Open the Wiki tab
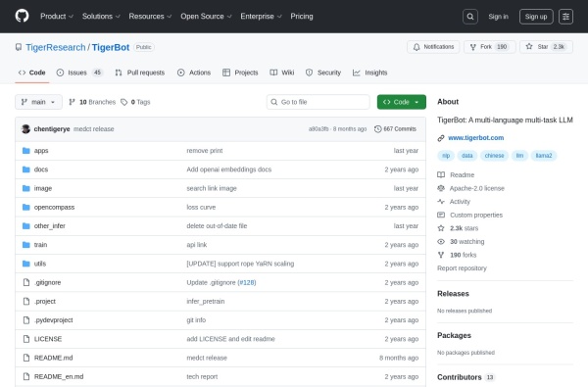Image resolution: width=588 pixels, height=387 pixels. pyautogui.click(x=282, y=73)
